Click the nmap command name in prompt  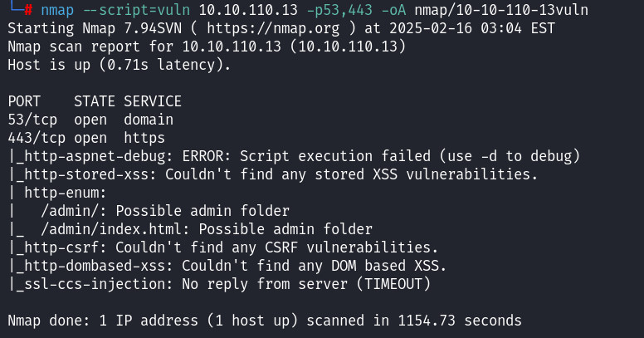click(57, 11)
